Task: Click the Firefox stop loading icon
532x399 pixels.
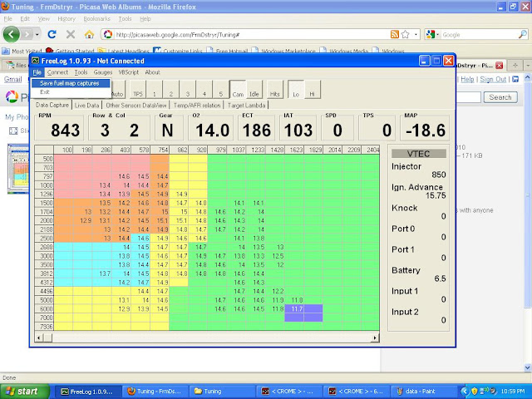Action: pyautogui.click(x=70, y=34)
